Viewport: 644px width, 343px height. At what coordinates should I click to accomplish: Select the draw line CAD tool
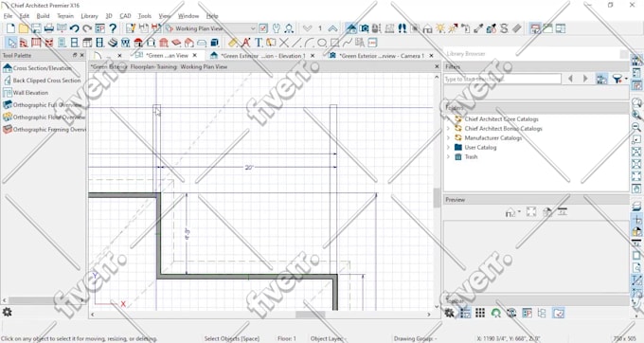297,43
